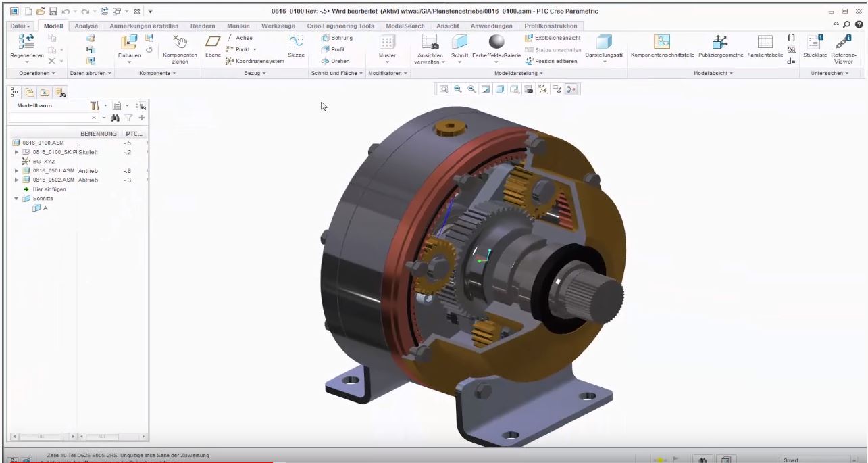The height and width of the screenshot is (463, 868).
Task: Toggle the Schnitt section view
Action: click(459, 44)
